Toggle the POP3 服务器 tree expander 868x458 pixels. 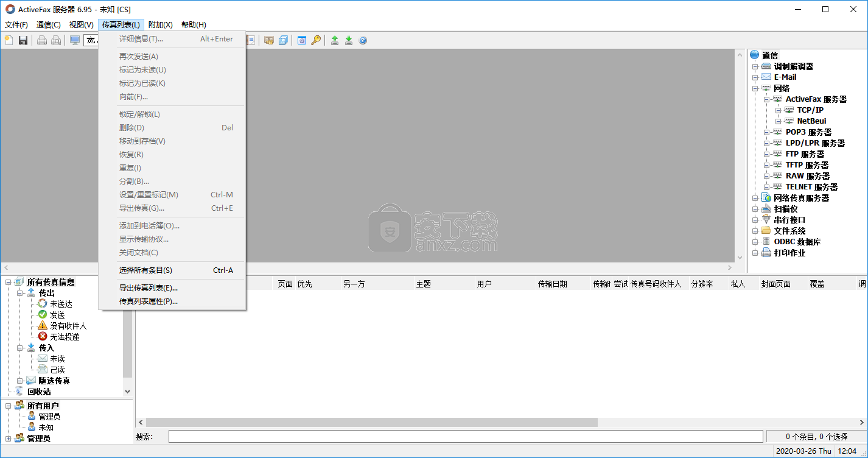(767, 132)
